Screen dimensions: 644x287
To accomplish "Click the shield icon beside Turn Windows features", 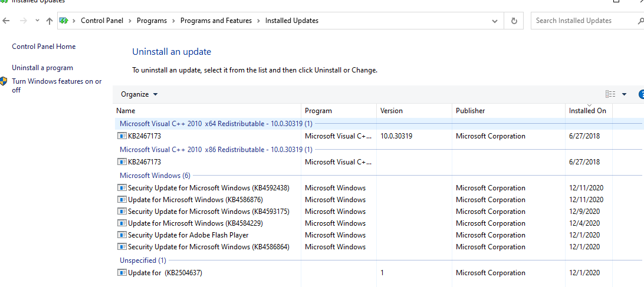I will (x=4, y=81).
